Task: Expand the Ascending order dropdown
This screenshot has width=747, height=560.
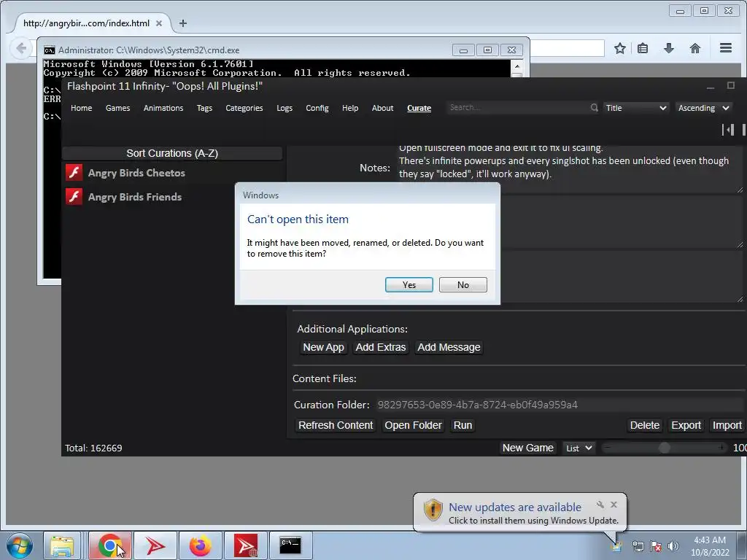Action: [703, 108]
